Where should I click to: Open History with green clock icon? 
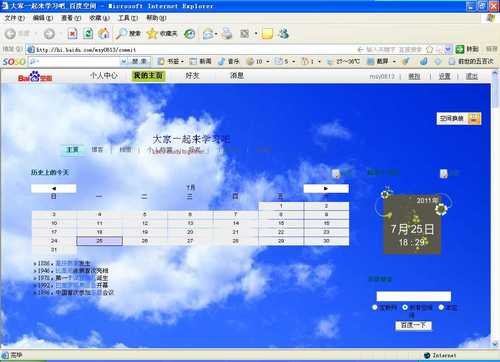coord(190,34)
